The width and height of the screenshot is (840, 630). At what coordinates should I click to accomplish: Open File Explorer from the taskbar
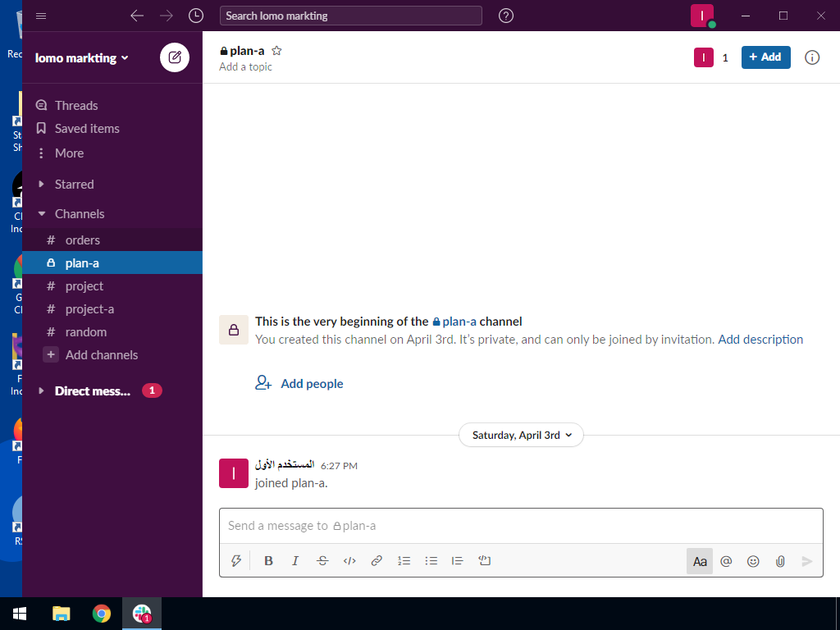pos(61,614)
